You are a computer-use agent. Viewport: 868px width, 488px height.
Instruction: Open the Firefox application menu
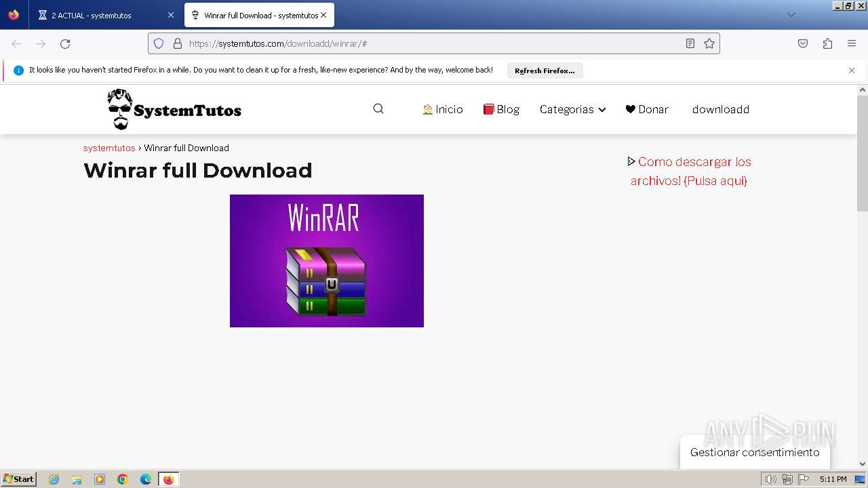click(852, 43)
